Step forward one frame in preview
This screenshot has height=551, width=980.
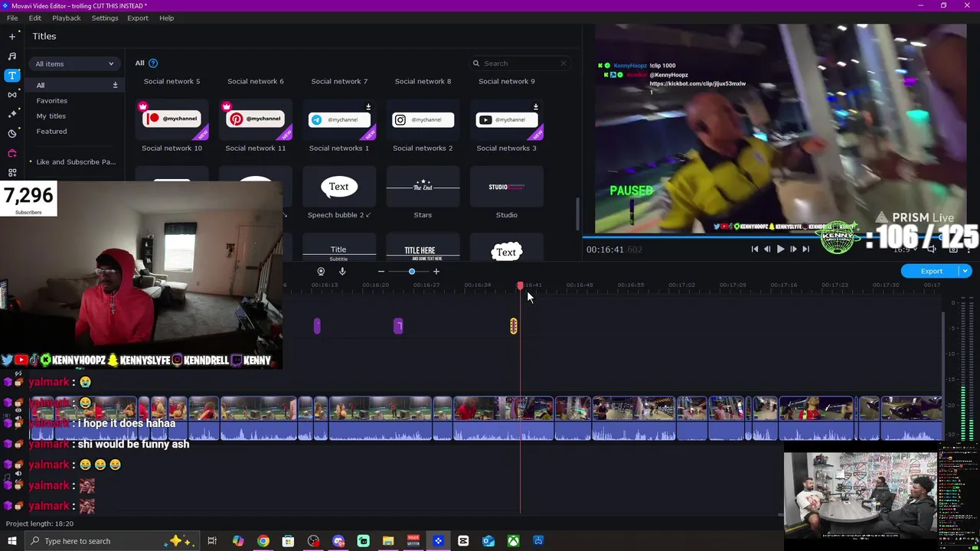793,249
